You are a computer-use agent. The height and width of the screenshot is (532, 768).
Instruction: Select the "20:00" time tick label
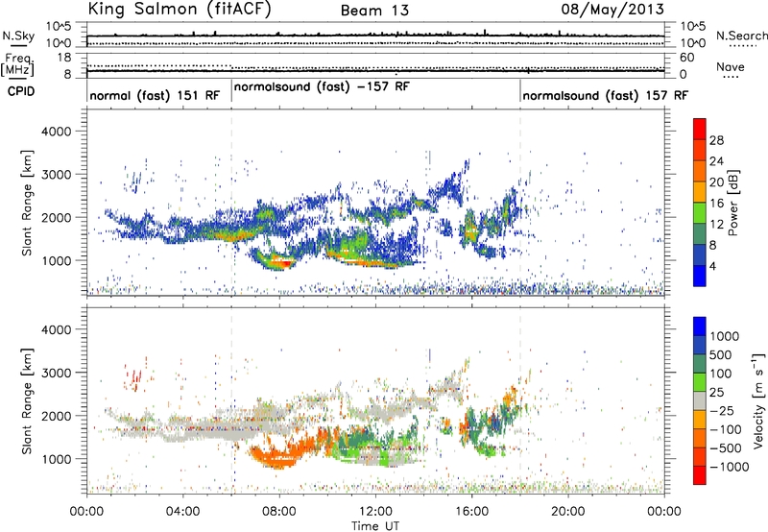pyautogui.click(x=567, y=512)
